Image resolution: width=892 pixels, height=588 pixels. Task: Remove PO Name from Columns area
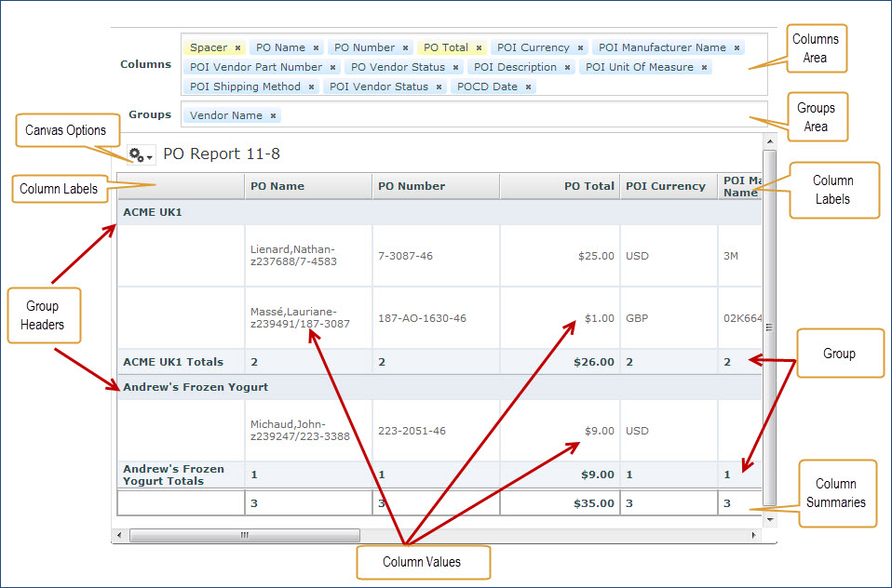(x=316, y=47)
